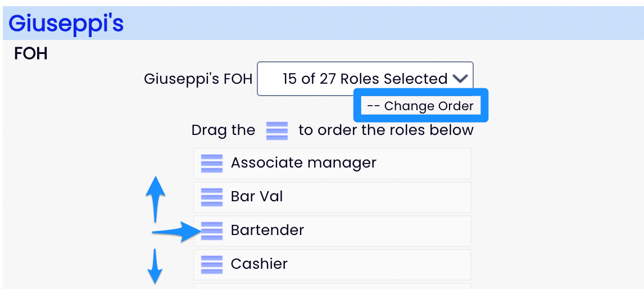
Task: Click the 'to order the roles below' text
Action: pos(386,130)
